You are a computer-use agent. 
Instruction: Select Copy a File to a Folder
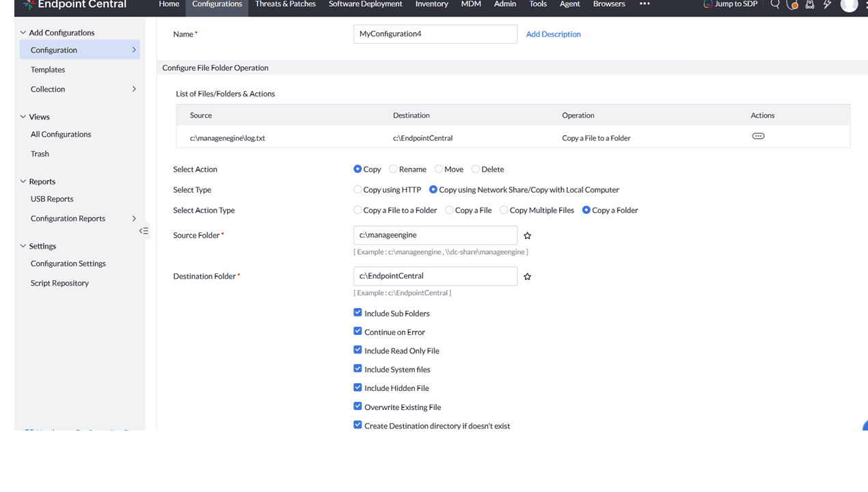(357, 210)
